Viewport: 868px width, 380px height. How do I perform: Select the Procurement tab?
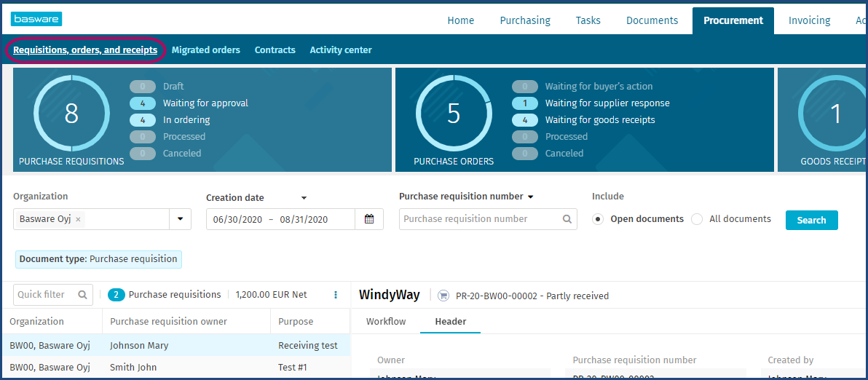coord(733,21)
